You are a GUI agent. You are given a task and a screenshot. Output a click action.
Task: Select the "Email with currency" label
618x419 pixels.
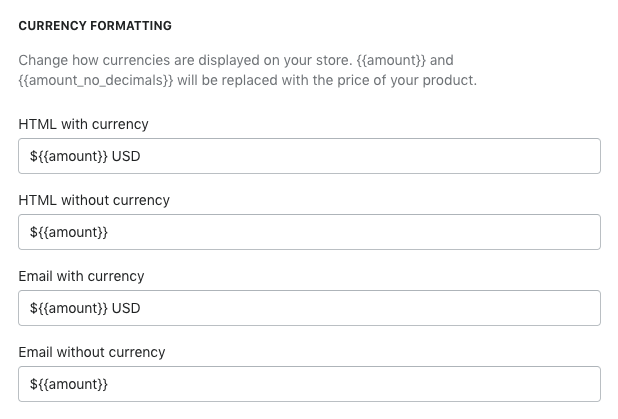coord(81,276)
